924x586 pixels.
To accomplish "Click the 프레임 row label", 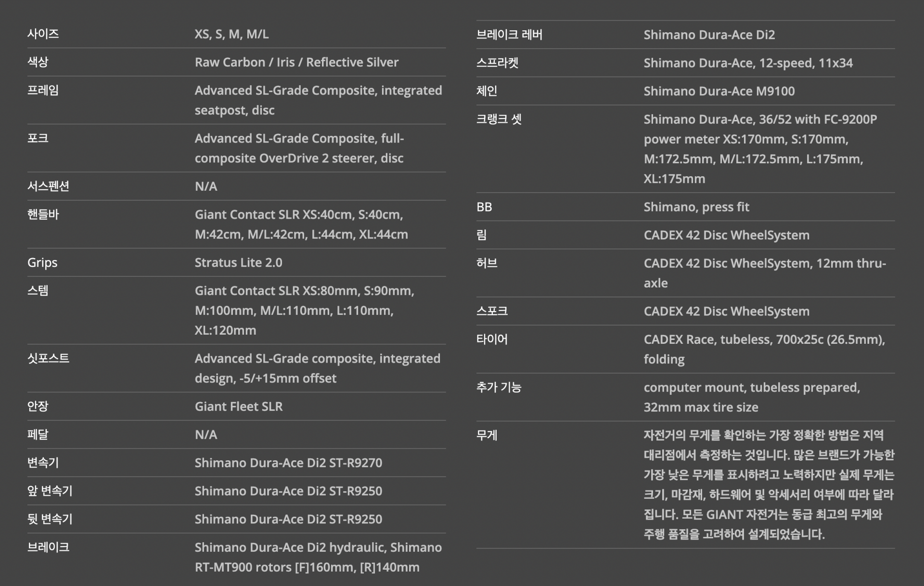I will (43, 90).
